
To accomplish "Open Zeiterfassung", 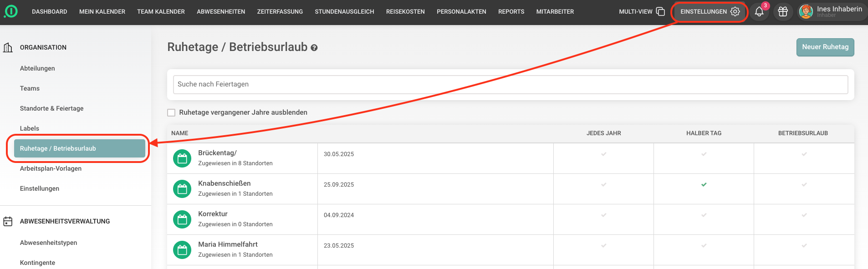I will pos(280,12).
